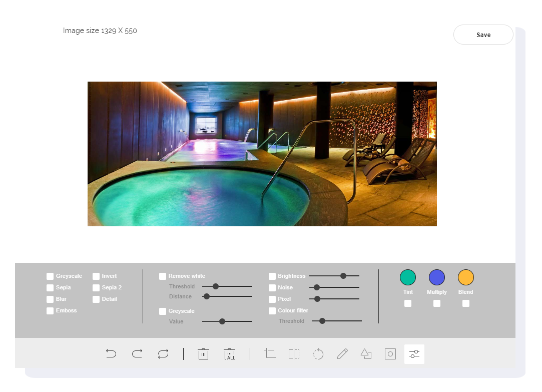Viewport: 542px width, 392px height.
Task: Select the mask tool icon
Action: point(390,354)
